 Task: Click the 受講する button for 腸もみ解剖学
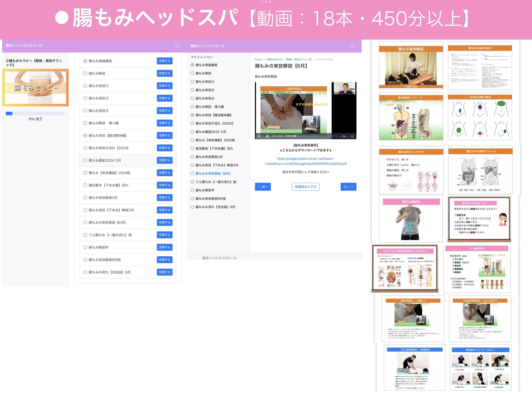(164, 247)
